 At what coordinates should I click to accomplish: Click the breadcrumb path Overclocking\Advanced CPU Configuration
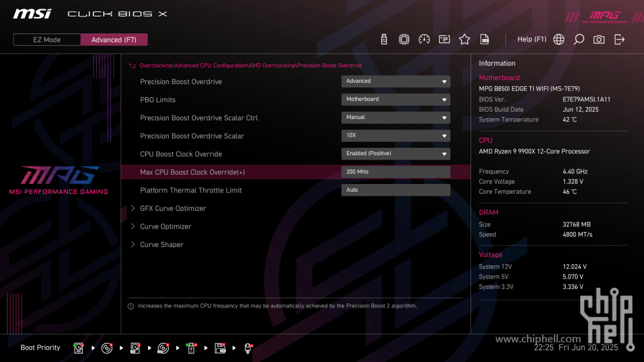(193, 66)
